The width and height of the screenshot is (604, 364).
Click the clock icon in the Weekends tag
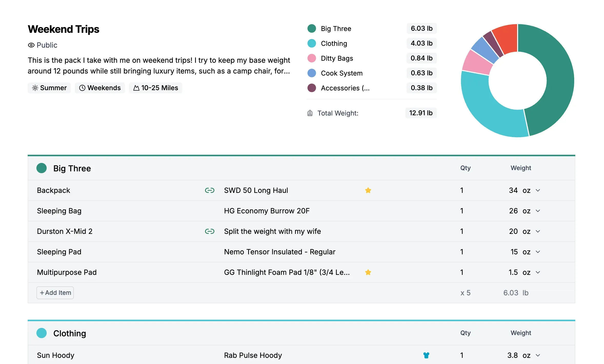click(x=82, y=88)
